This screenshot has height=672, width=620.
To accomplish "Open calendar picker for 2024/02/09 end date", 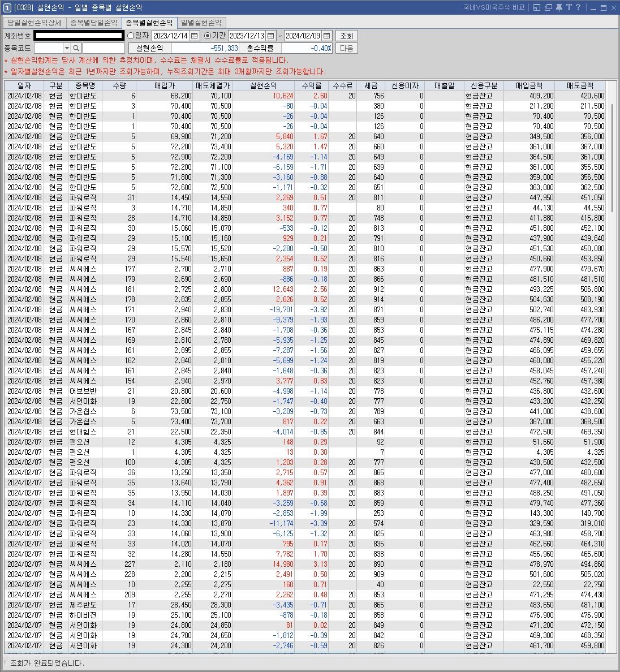I will click(x=327, y=36).
